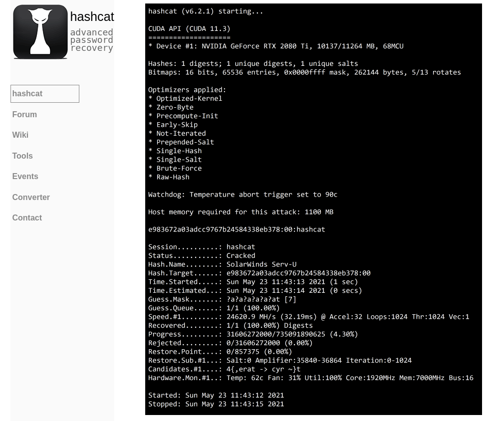504x421 pixels.
Task: Click the Hash.Name SolarWinds Serv-U line
Action: (222, 264)
